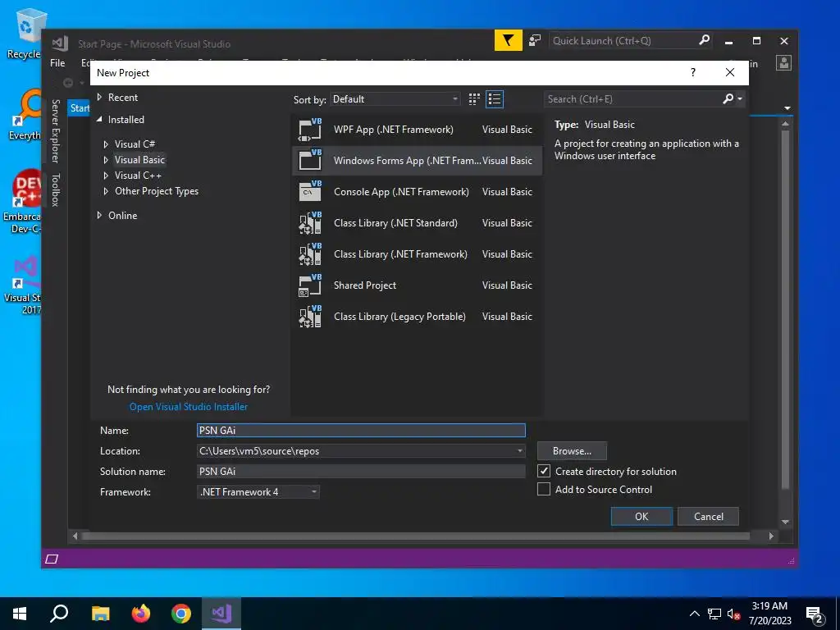Launch Firefox from the taskbar

141,614
